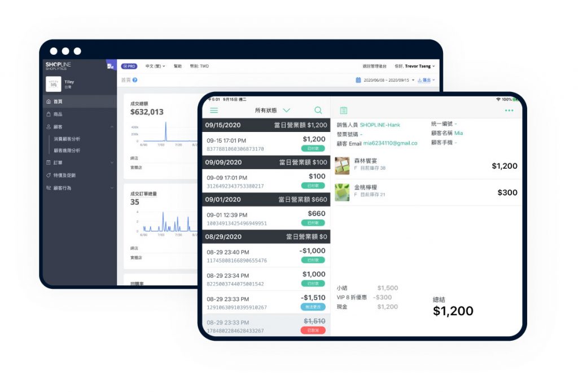Open the 2020/06/08 - 2020/09/15 date range dropdown

[389, 80]
